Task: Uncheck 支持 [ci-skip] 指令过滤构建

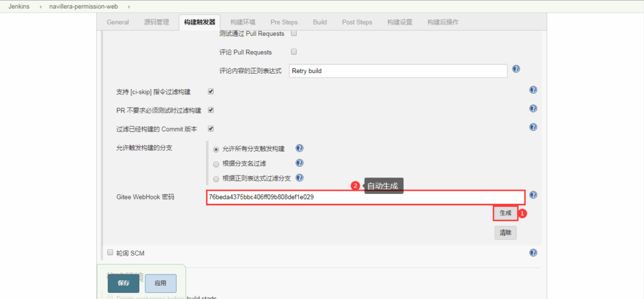Action: click(x=211, y=91)
